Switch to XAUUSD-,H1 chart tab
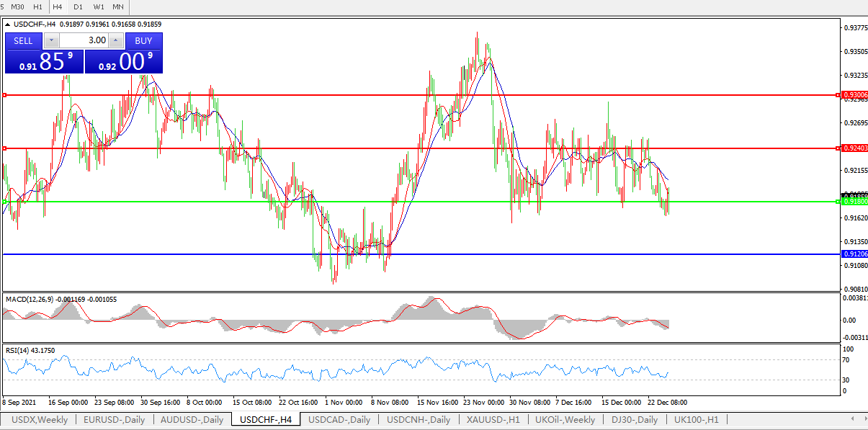Screen dimensions: 868x430 click(x=493, y=419)
